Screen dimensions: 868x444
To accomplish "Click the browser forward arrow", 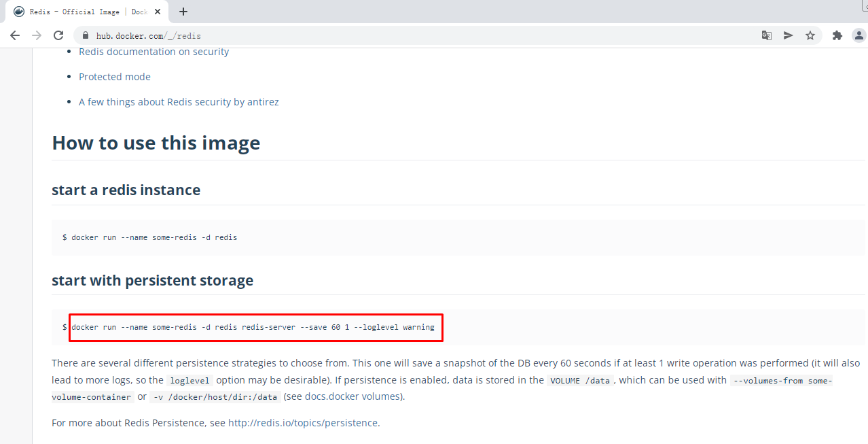I will pyautogui.click(x=37, y=35).
